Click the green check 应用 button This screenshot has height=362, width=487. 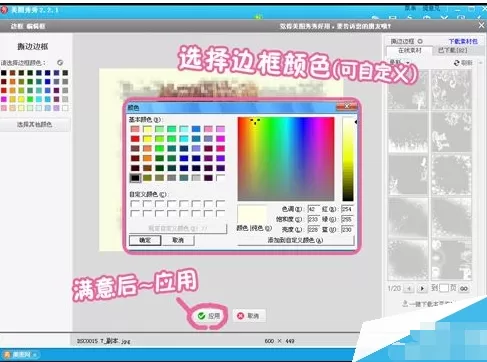[209, 315]
